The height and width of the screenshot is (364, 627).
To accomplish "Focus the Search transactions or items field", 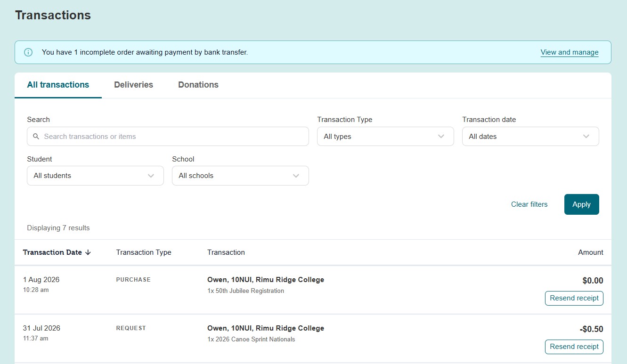I will coord(168,137).
